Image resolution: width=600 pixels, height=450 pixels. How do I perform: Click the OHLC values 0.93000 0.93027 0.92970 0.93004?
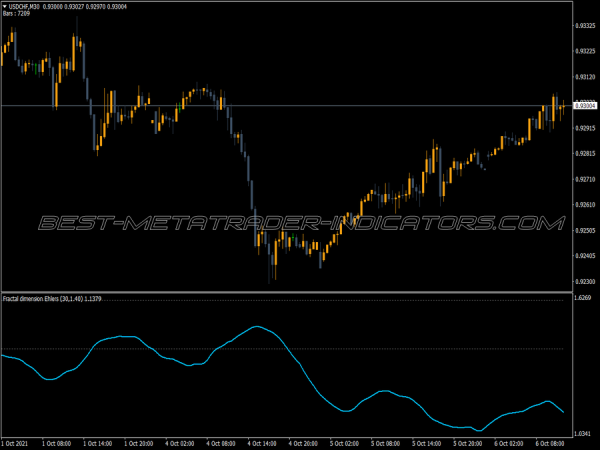coord(85,7)
